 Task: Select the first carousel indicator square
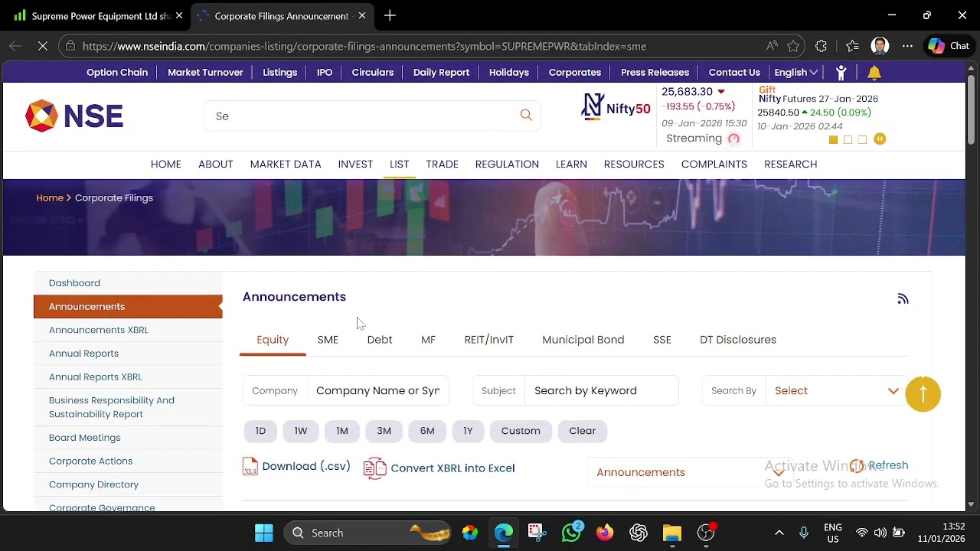pos(833,139)
